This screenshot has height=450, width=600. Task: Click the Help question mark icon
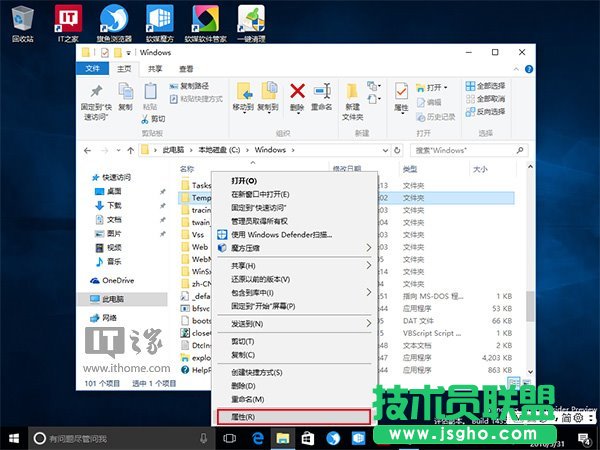coord(529,69)
